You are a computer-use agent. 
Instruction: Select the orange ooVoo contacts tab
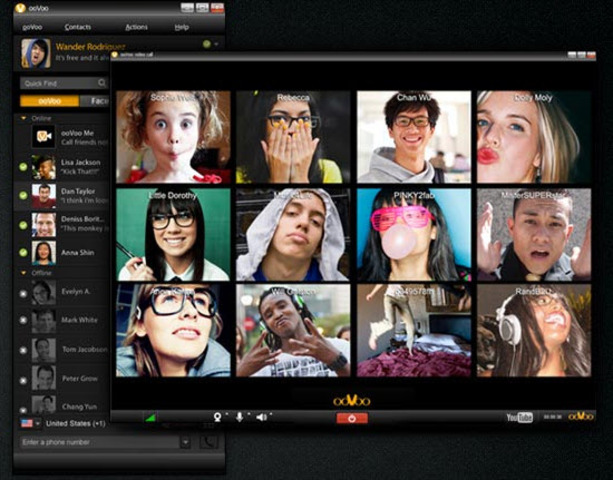[50, 101]
